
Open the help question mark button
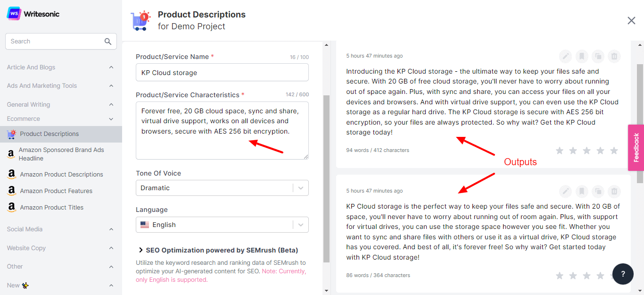coord(623,274)
